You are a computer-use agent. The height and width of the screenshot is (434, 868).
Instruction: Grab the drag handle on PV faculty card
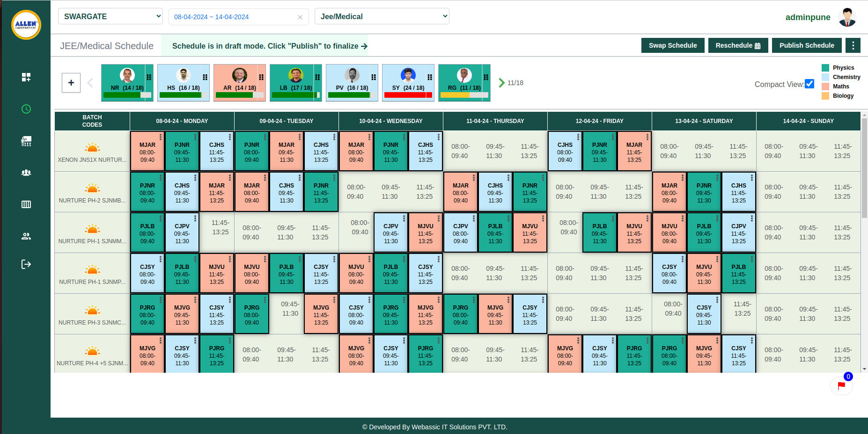[374, 77]
